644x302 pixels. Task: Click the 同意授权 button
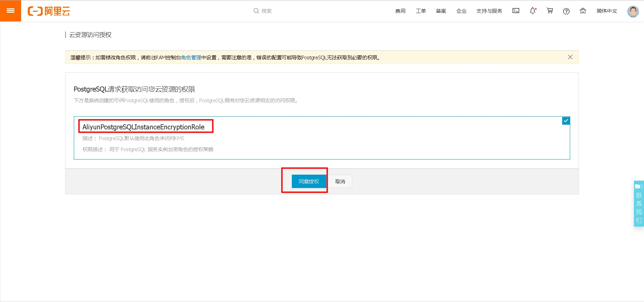[309, 181]
